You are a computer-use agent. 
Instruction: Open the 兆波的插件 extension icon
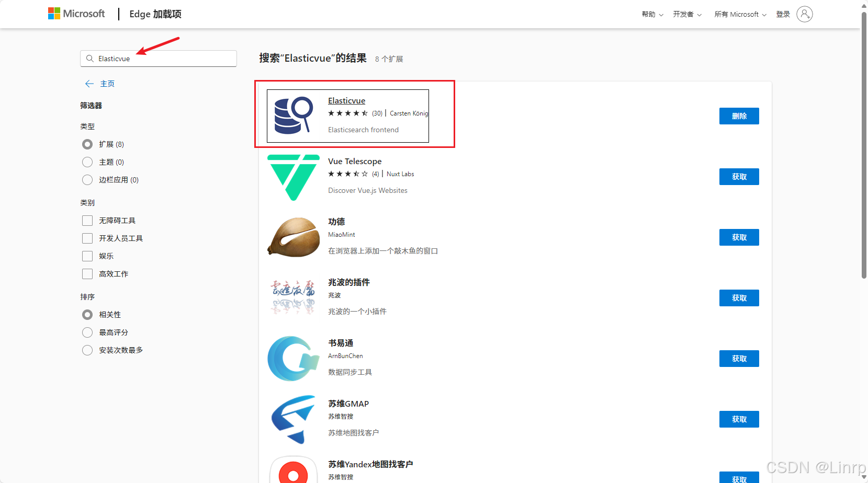pos(294,297)
